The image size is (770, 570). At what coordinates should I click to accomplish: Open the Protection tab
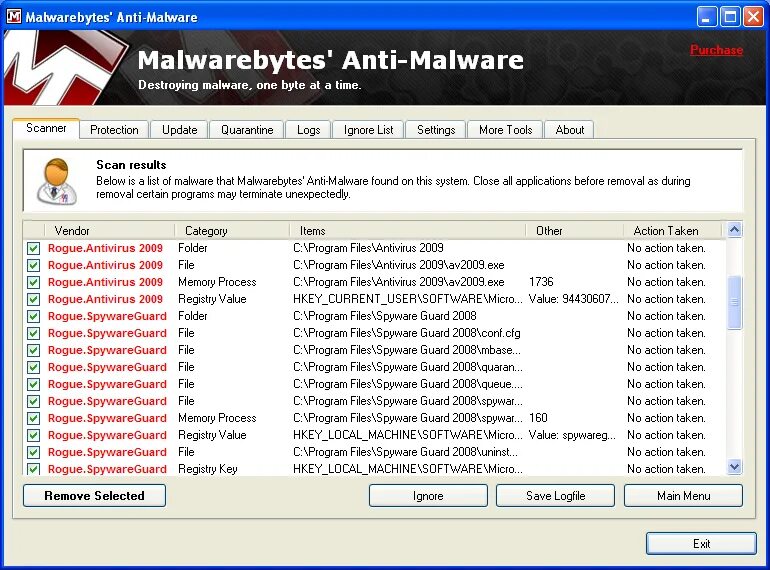pyautogui.click(x=114, y=130)
